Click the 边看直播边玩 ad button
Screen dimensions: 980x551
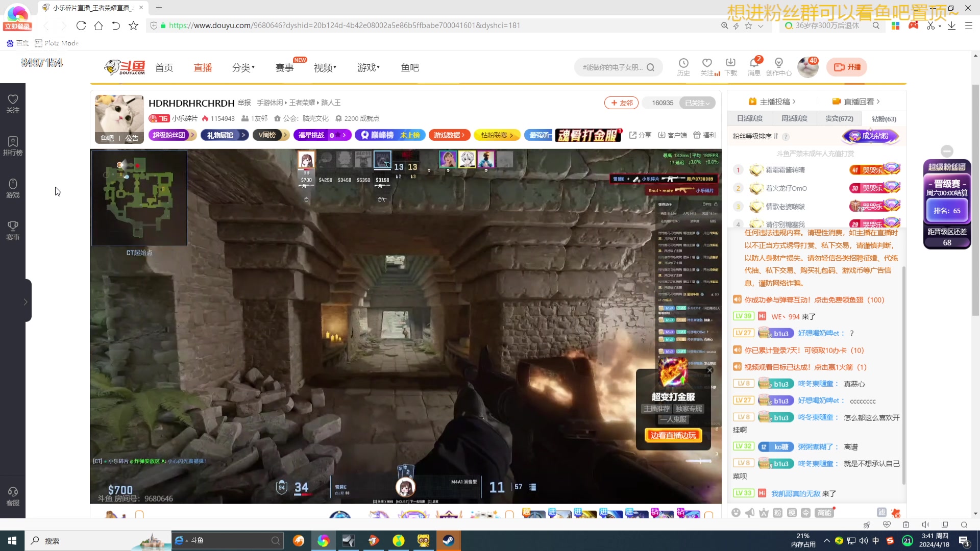tap(673, 435)
